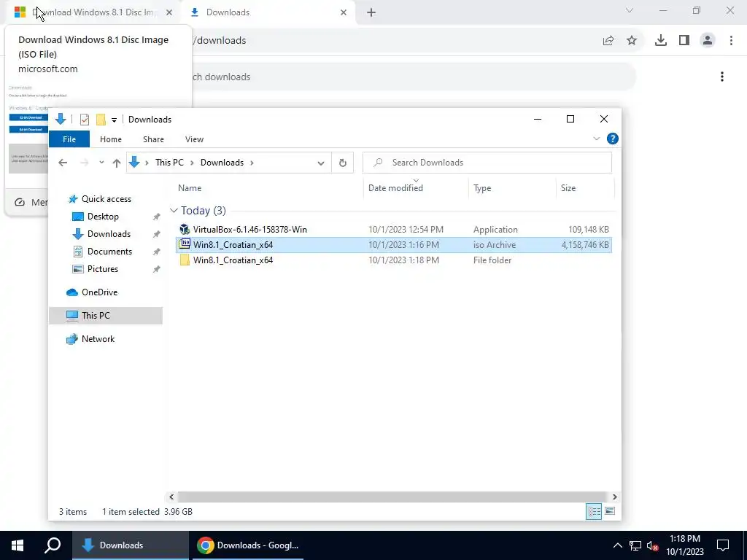The height and width of the screenshot is (560, 747).
Task: Open Chrome downloads page more actions menu
Action: [x=722, y=77]
